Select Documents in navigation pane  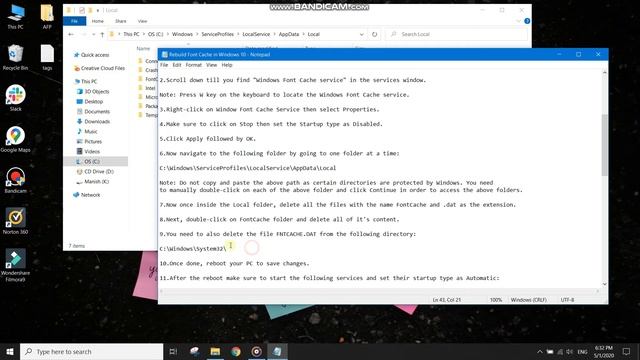point(93,111)
